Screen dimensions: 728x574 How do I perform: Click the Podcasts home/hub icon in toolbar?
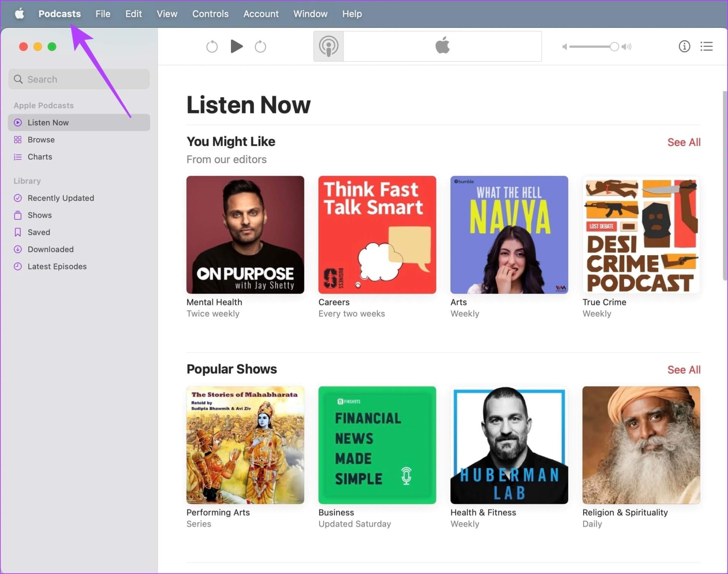pyautogui.click(x=329, y=46)
